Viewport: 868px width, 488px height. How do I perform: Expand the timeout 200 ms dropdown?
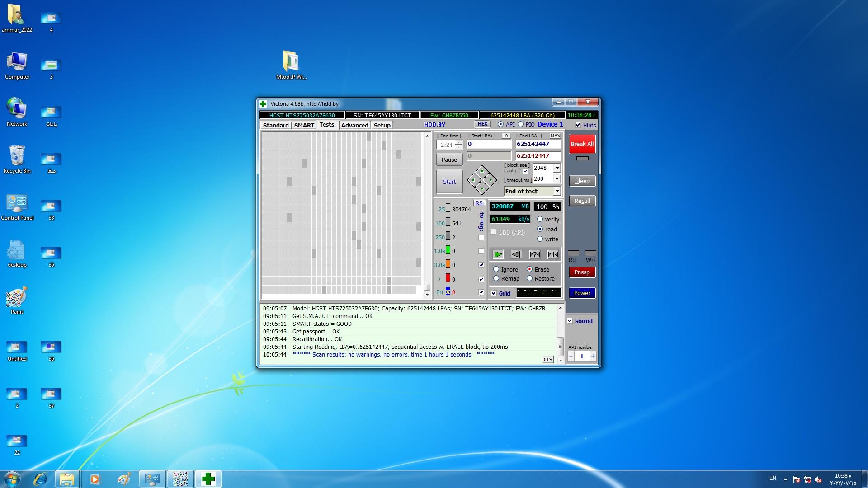[557, 179]
